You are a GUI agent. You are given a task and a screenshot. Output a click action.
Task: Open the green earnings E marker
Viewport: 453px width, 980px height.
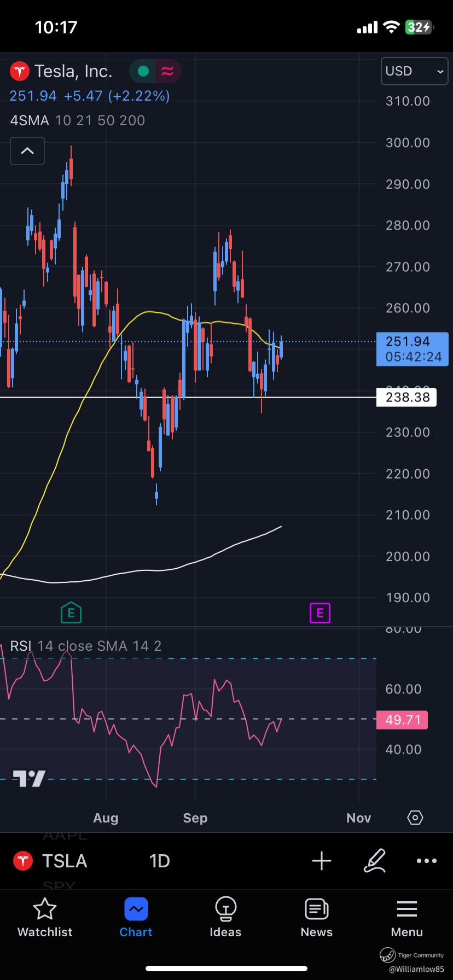coord(71,612)
